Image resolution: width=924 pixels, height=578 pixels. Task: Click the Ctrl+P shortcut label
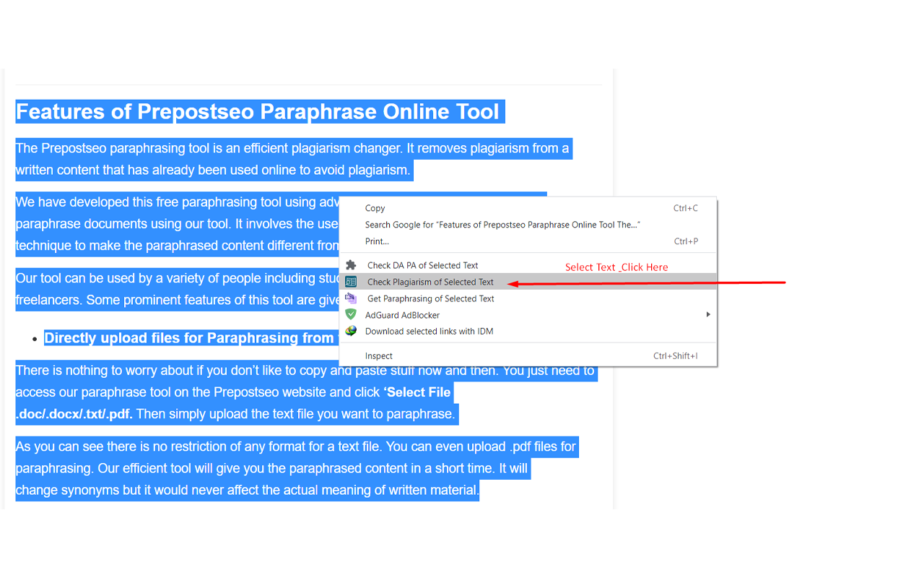click(686, 241)
